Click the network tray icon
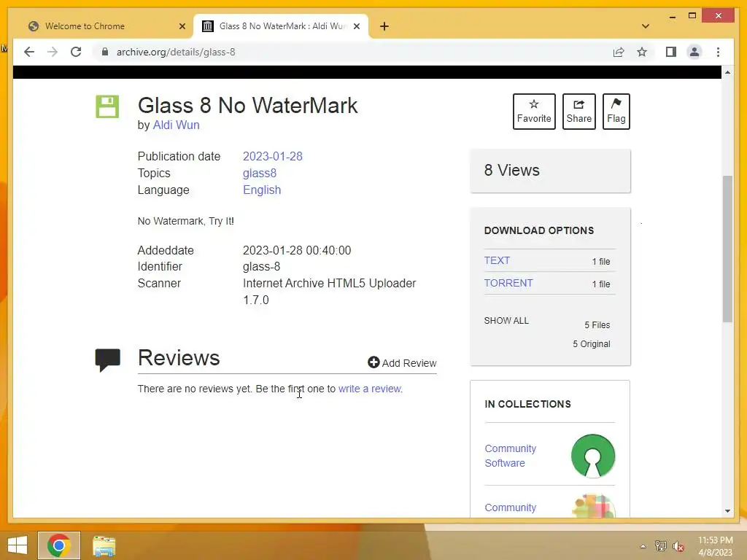Image resolution: width=747 pixels, height=560 pixels. 661,546
